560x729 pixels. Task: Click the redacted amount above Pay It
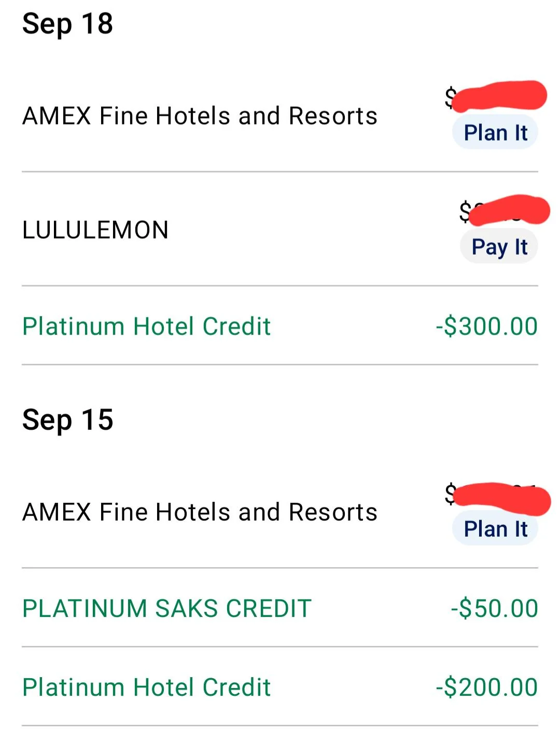click(505, 211)
